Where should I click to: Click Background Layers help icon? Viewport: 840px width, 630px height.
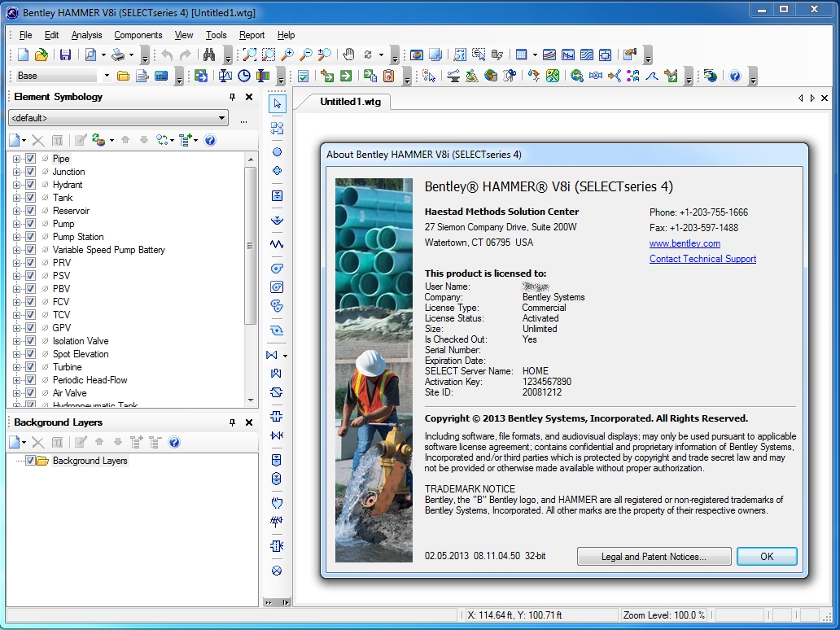(174, 443)
